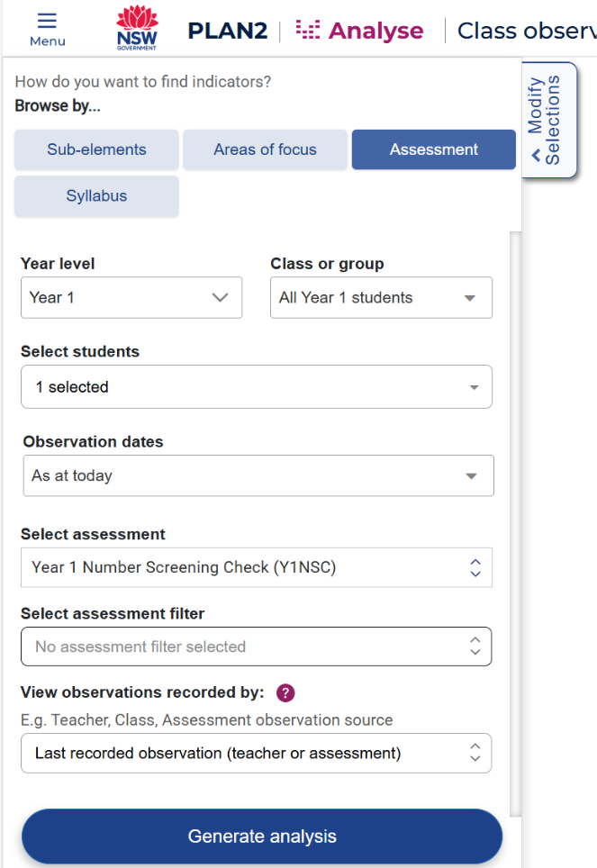Expand the Class or group dropdown
Screen dimensions: 597x868
[381, 298]
